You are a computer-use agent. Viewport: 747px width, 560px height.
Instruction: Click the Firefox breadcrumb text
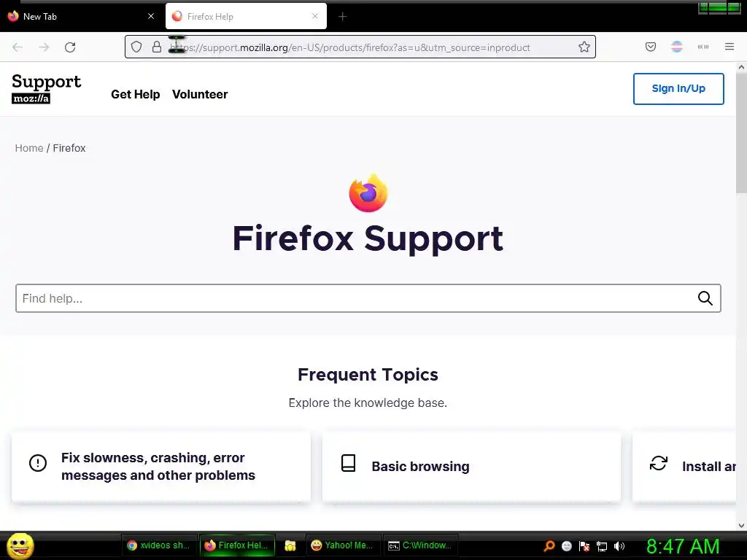coord(69,148)
